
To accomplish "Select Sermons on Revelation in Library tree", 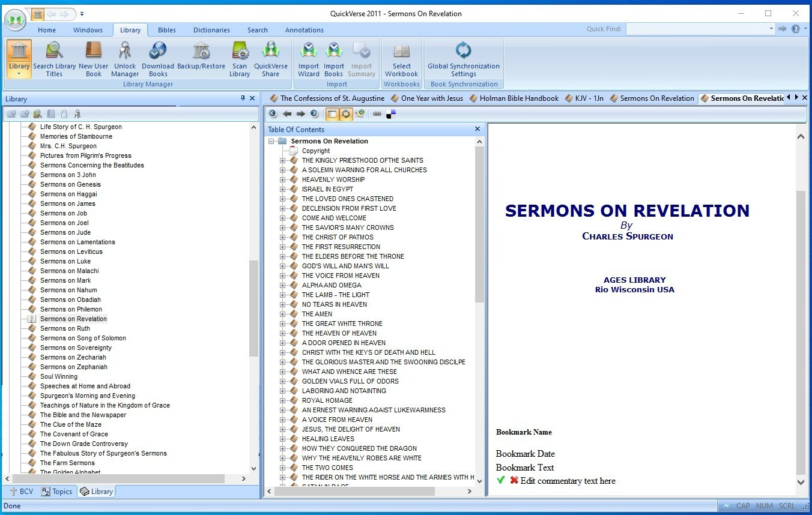I will pos(73,319).
